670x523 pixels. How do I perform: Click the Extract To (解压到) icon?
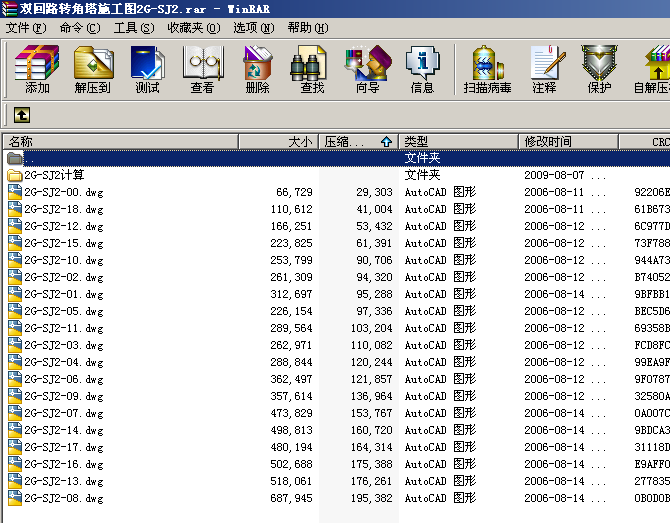93,63
